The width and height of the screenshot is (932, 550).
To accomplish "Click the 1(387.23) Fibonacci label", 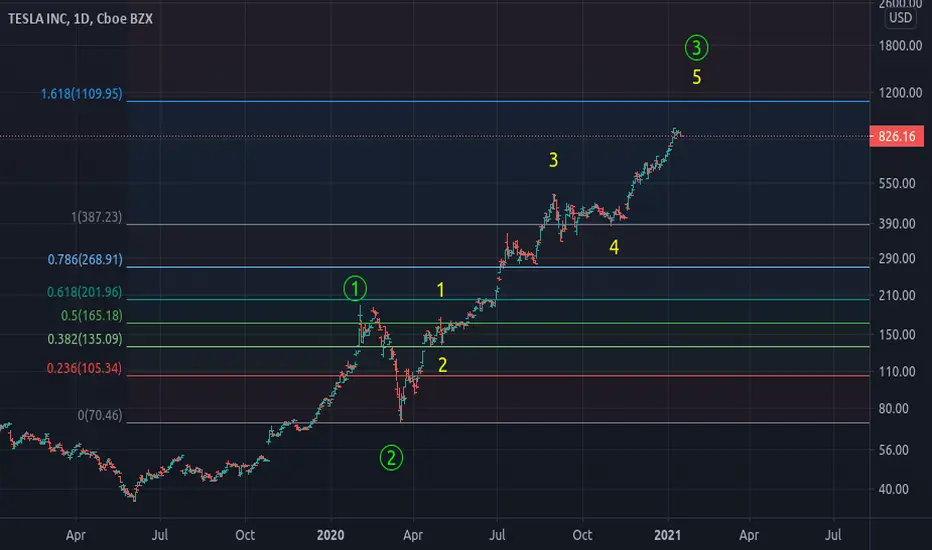I will coord(96,217).
